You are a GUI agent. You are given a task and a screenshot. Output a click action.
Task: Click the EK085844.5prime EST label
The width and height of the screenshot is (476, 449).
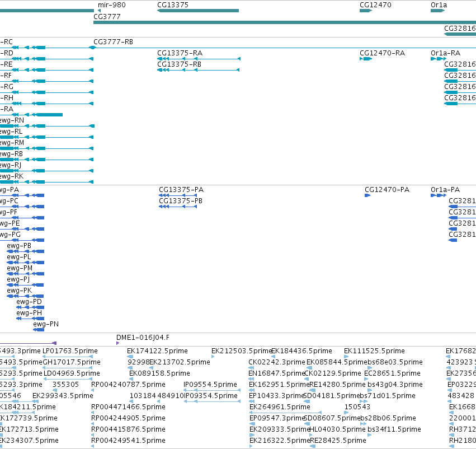click(x=337, y=362)
